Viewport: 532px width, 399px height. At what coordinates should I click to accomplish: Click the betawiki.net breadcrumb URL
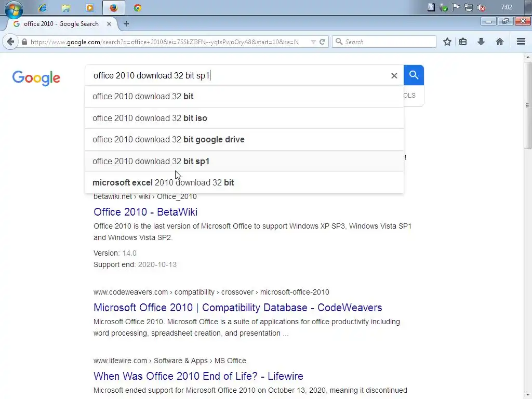[145, 197]
